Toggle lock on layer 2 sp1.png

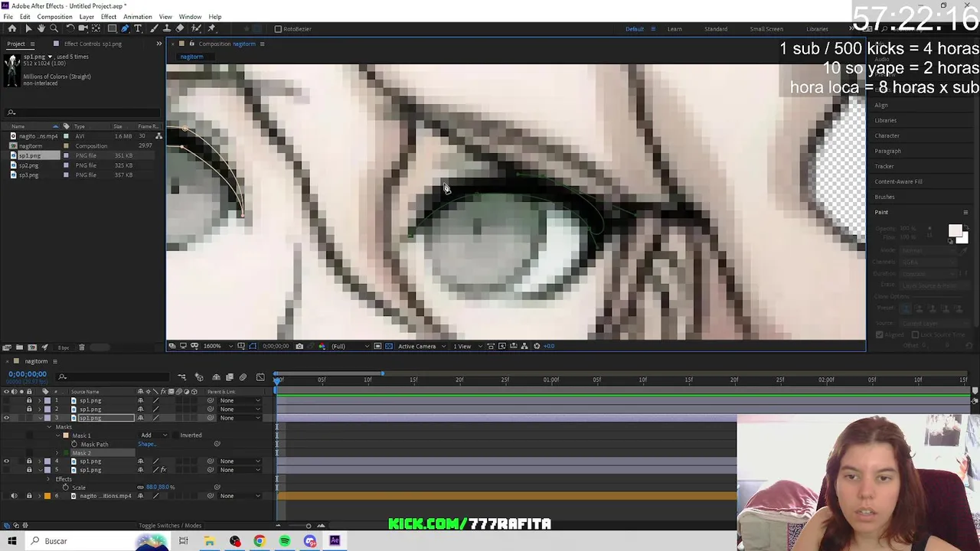point(29,409)
